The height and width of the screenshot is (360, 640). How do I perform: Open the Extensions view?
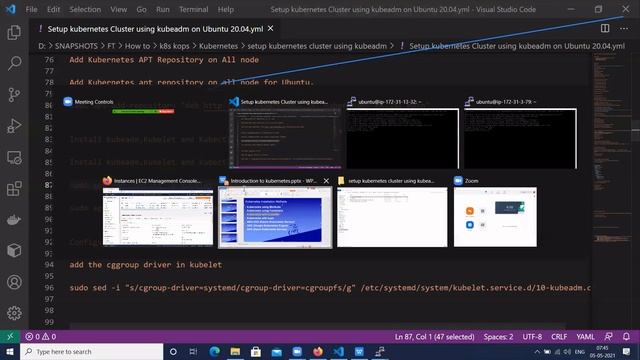pos(14,189)
